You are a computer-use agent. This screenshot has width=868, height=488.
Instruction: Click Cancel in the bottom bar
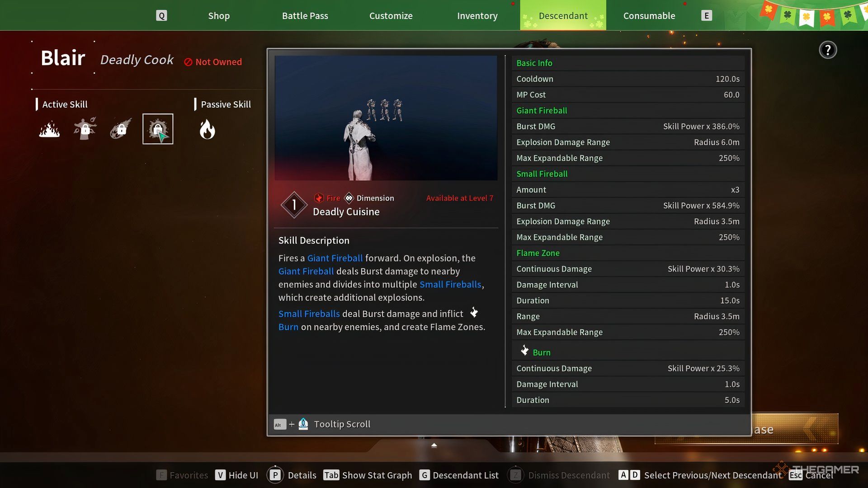[819, 475]
